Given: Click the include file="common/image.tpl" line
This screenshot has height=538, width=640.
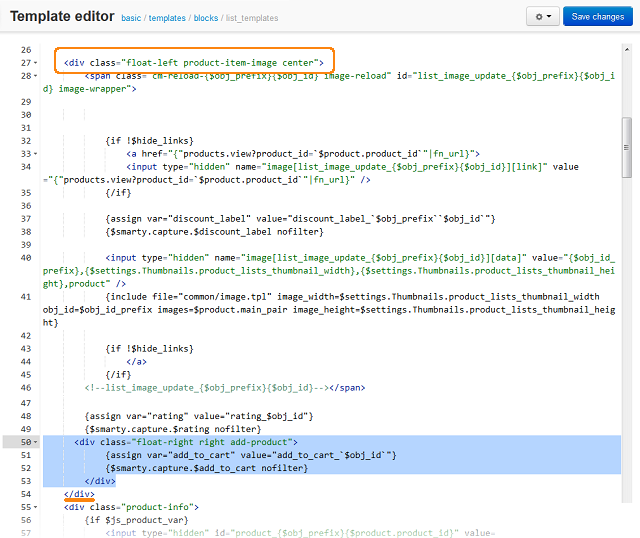Looking at the screenshot, I should tap(329, 309).
